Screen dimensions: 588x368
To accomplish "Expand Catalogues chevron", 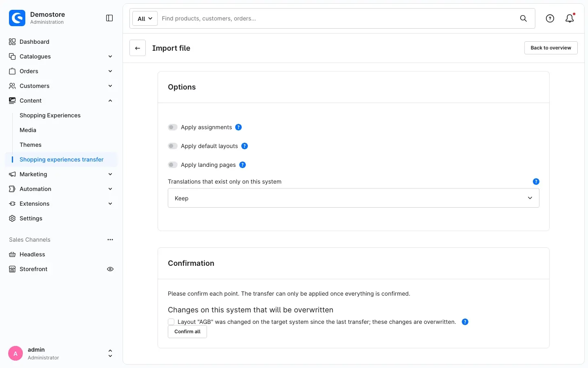I will (110, 56).
